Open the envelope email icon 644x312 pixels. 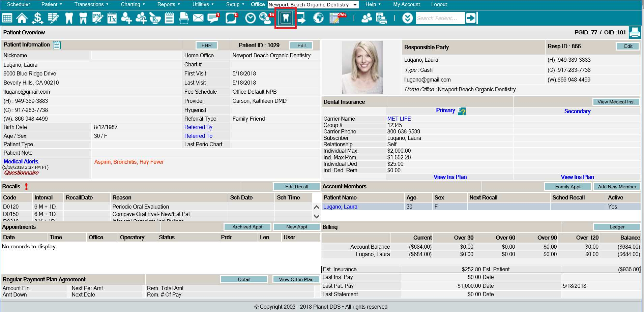(198, 18)
